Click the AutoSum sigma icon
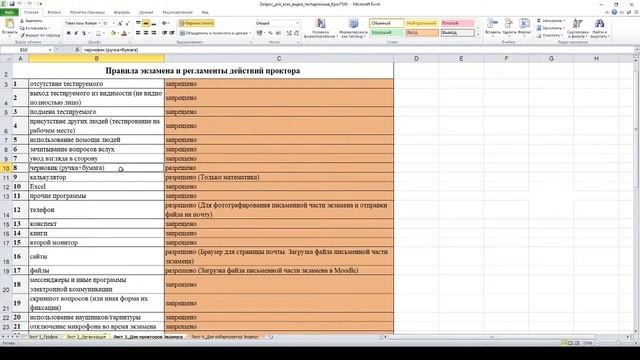This screenshot has width=640, height=360. [x=539, y=20]
